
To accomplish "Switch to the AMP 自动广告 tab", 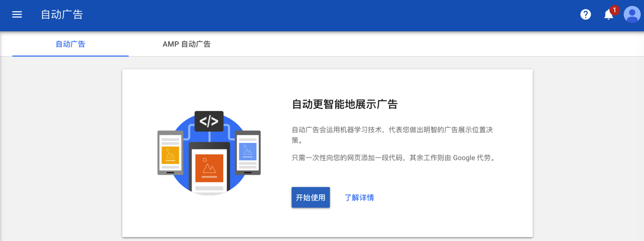I will [x=186, y=44].
